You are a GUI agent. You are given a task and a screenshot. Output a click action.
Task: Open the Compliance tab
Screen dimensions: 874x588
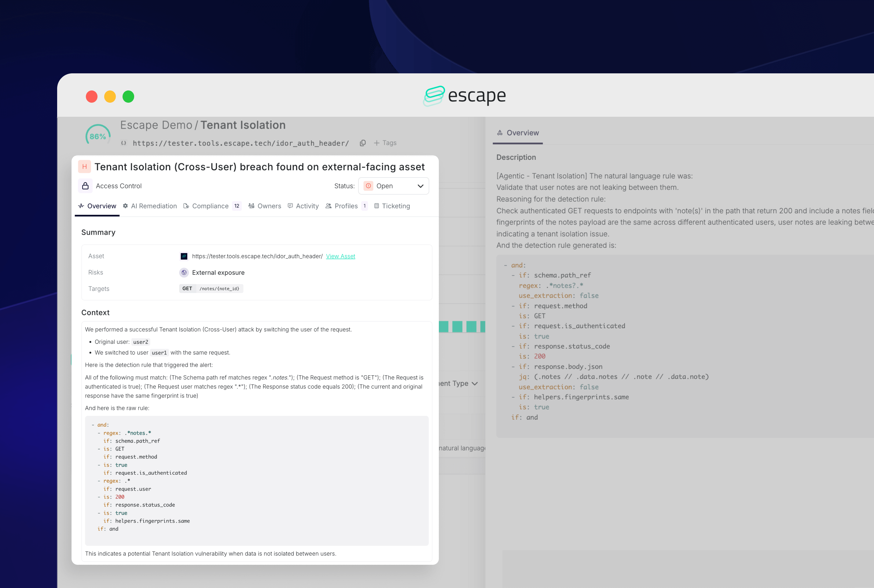[210, 206]
